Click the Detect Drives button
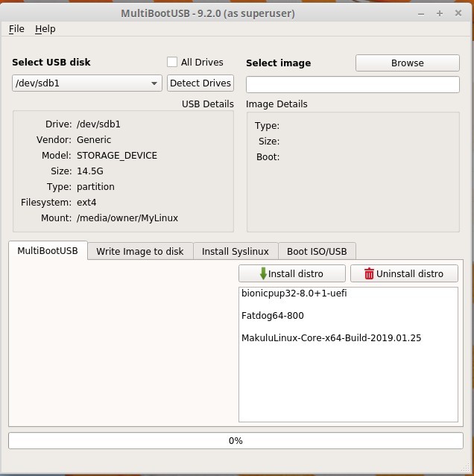Image resolution: width=474 pixels, height=476 pixels. [x=200, y=83]
